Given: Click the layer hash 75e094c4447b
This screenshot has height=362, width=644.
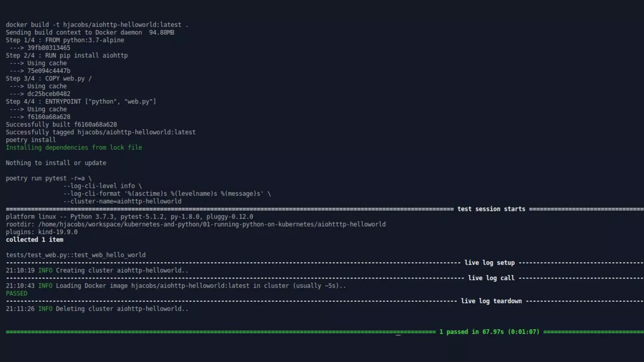Looking at the screenshot, I should click(49, 71).
